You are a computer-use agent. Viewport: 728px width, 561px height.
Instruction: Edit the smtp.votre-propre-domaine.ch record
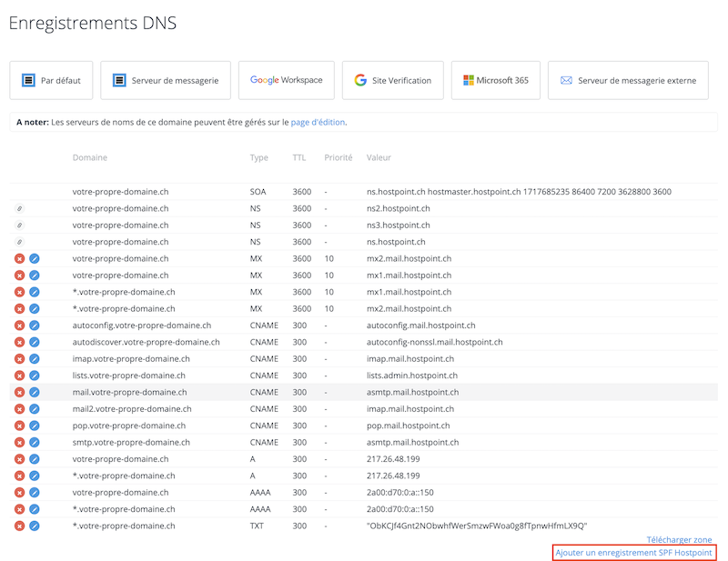pyautogui.click(x=35, y=442)
